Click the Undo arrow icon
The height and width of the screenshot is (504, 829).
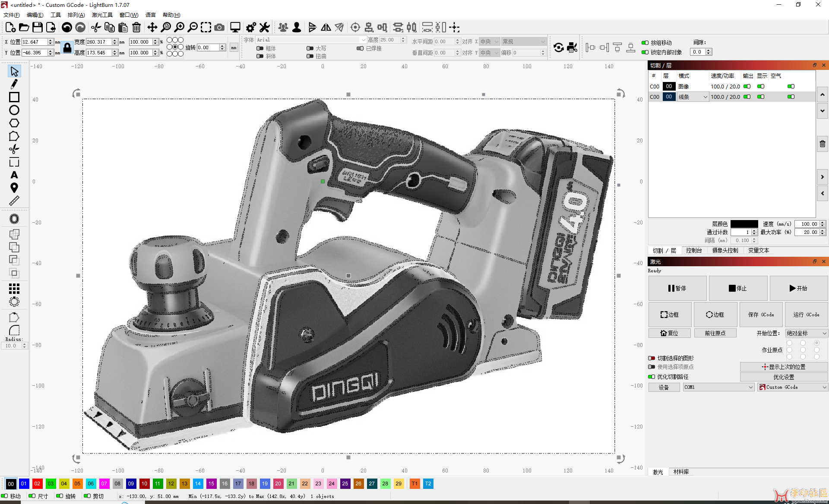[x=66, y=28]
